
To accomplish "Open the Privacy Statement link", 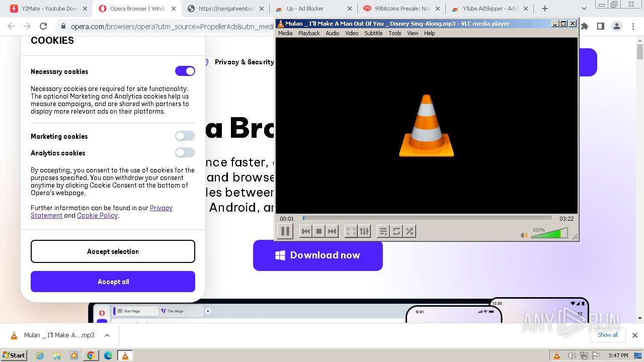I will click(102, 212).
